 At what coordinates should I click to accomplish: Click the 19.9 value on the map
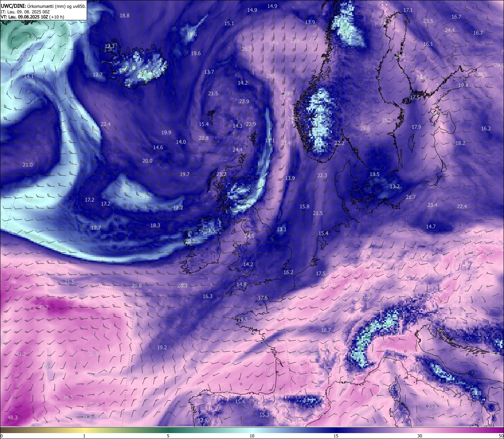point(166,132)
